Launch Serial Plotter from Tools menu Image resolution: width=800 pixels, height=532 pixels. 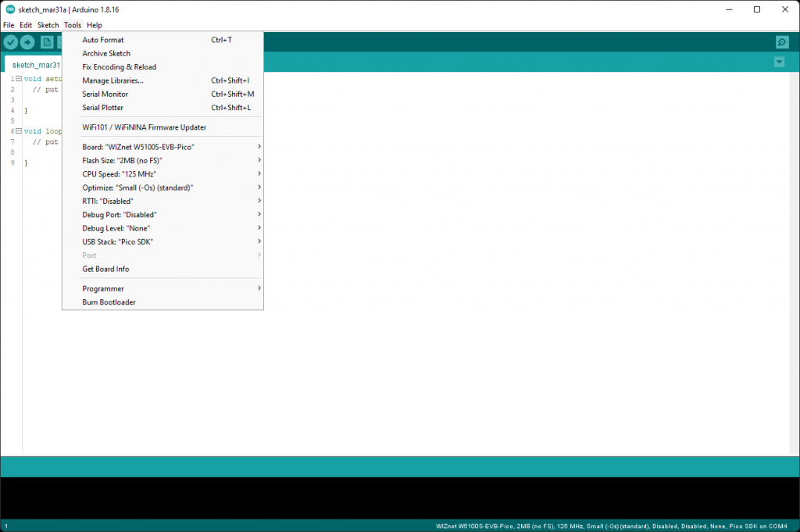(x=162, y=108)
